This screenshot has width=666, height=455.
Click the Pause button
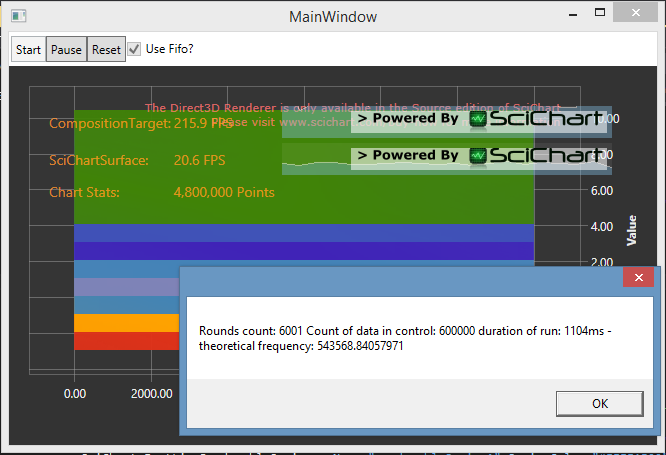pos(66,49)
